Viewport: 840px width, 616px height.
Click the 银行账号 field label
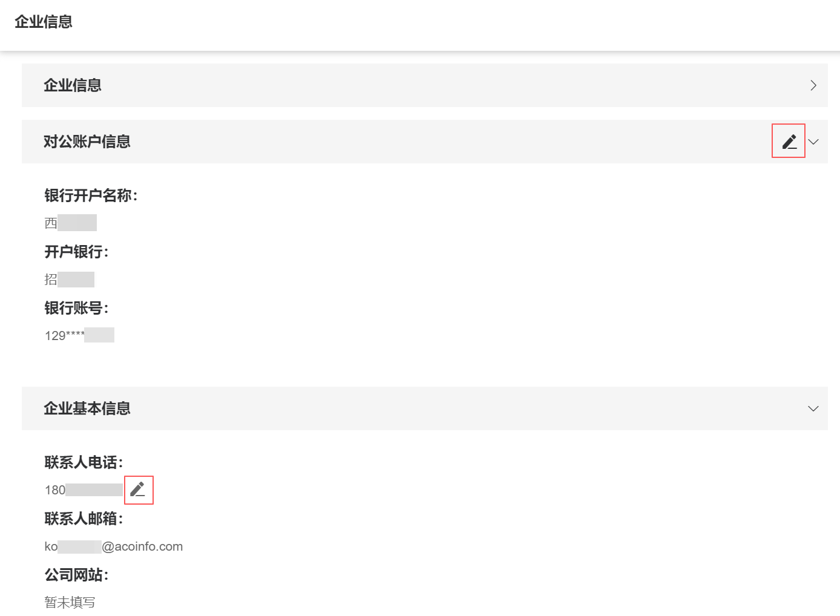76,308
